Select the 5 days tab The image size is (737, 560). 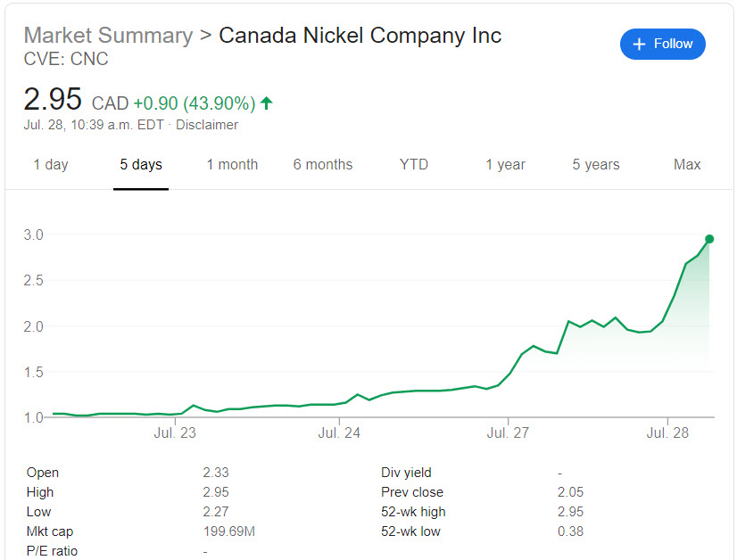141,164
